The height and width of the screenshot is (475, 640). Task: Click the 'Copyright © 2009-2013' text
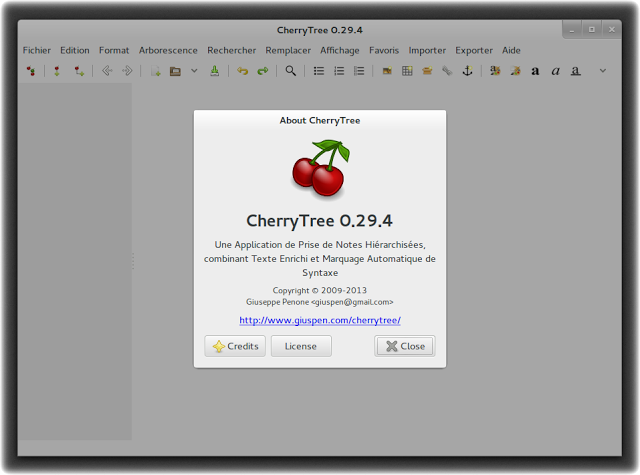(320, 290)
